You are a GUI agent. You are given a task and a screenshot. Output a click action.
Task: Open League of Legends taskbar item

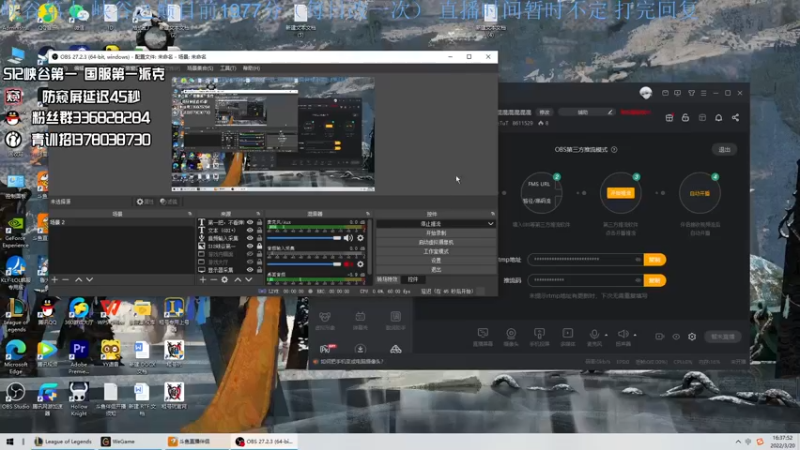click(x=63, y=442)
